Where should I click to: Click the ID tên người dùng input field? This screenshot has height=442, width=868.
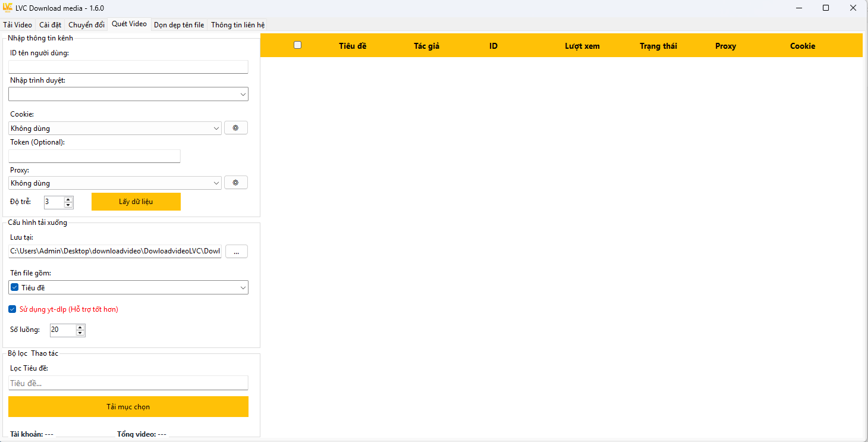128,67
